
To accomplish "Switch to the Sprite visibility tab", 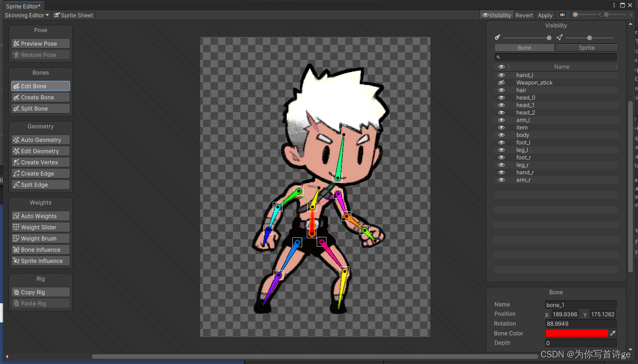I will [587, 48].
